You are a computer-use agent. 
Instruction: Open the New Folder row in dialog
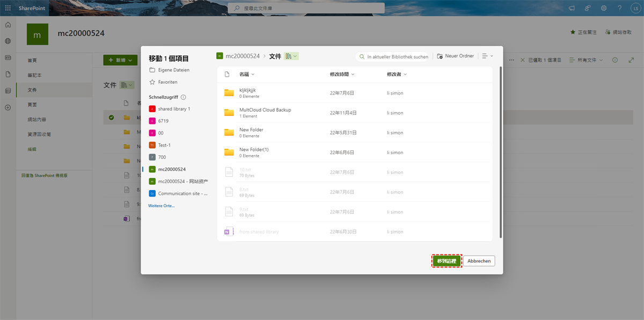(x=354, y=133)
